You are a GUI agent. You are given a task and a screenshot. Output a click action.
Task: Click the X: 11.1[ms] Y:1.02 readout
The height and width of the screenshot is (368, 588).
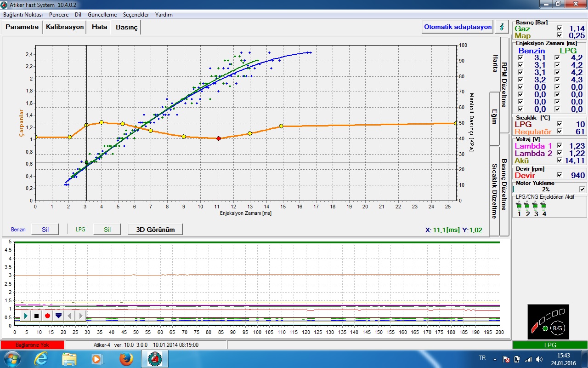point(454,230)
